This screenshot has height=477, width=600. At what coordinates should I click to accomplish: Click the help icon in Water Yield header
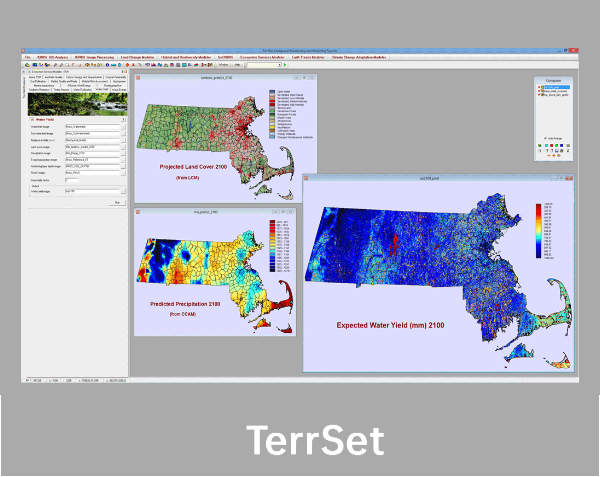tap(123, 119)
